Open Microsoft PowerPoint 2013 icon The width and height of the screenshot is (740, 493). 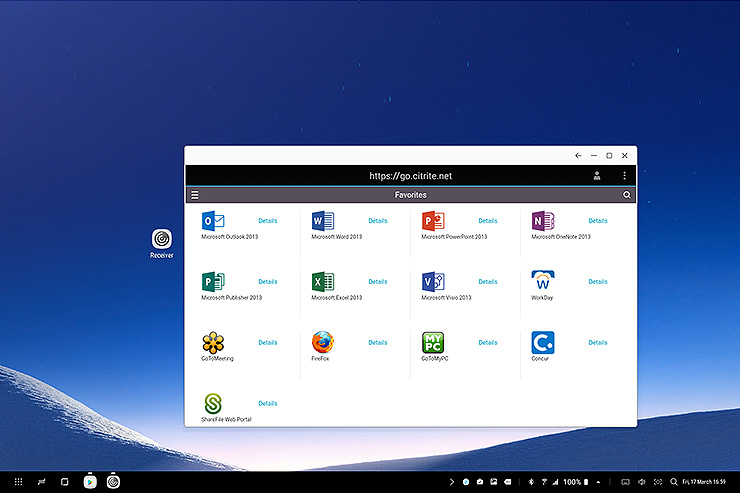pos(433,221)
